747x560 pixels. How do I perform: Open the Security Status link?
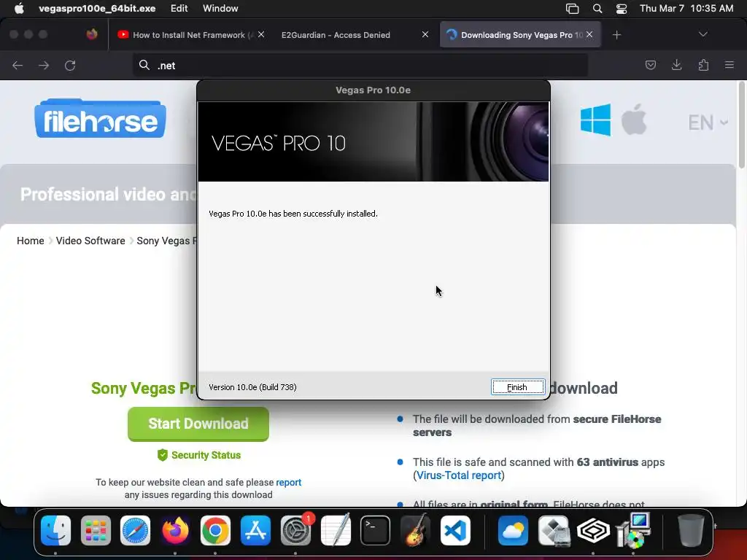[199, 455]
